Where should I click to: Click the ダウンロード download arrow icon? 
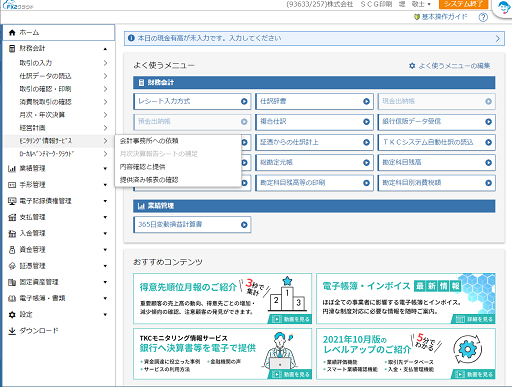click(x=12, y=331)
